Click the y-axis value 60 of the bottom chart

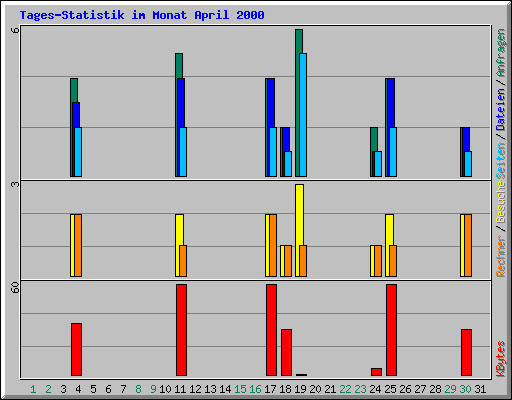coord(15,287)
